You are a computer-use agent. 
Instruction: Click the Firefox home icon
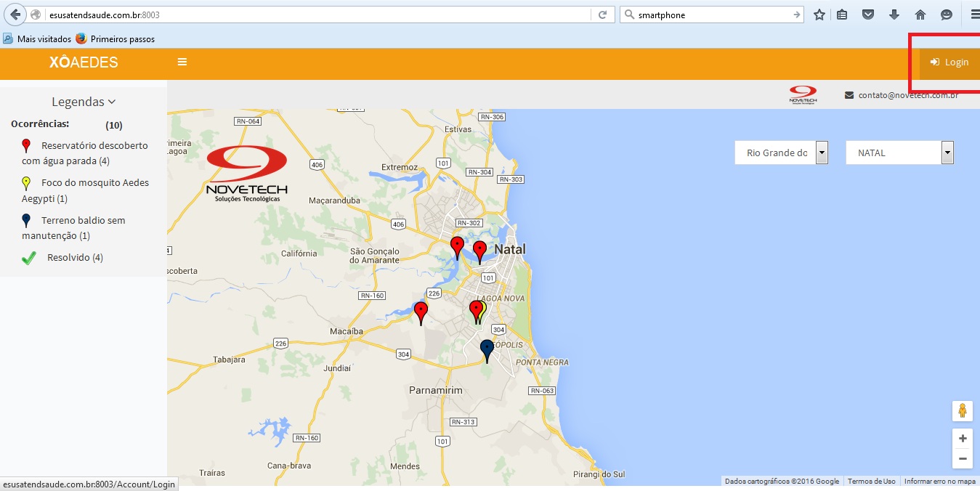pyautogui.click(x=920, y=15)
